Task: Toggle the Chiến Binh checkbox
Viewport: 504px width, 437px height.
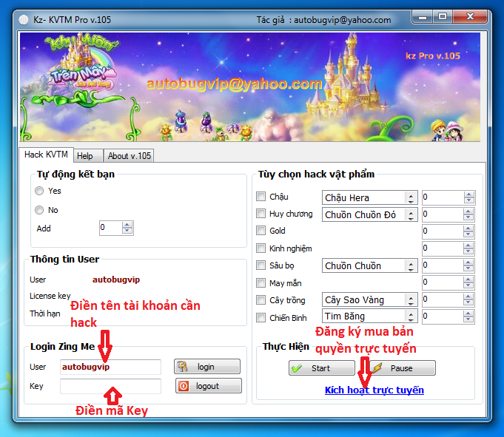Action: click(x=261, y=317)
